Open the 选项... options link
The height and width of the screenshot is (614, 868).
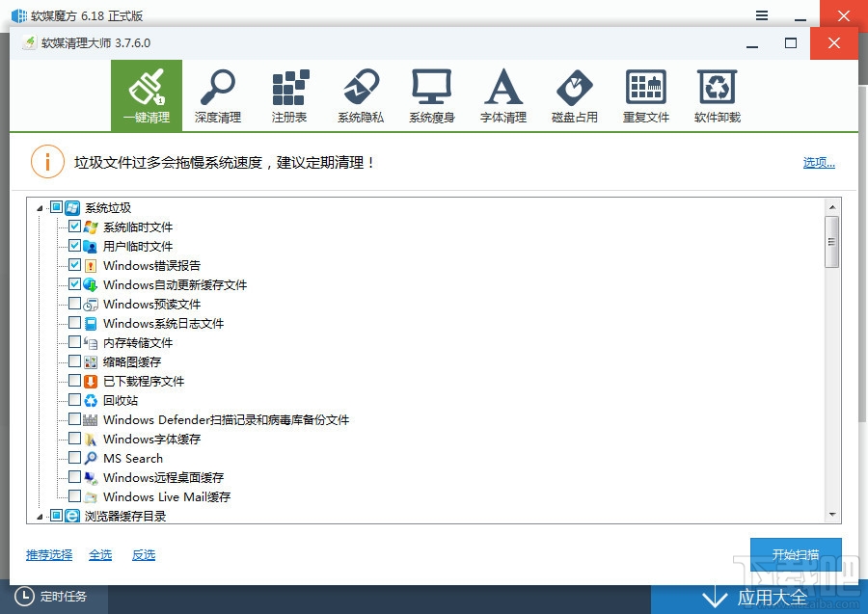point(819,162)
